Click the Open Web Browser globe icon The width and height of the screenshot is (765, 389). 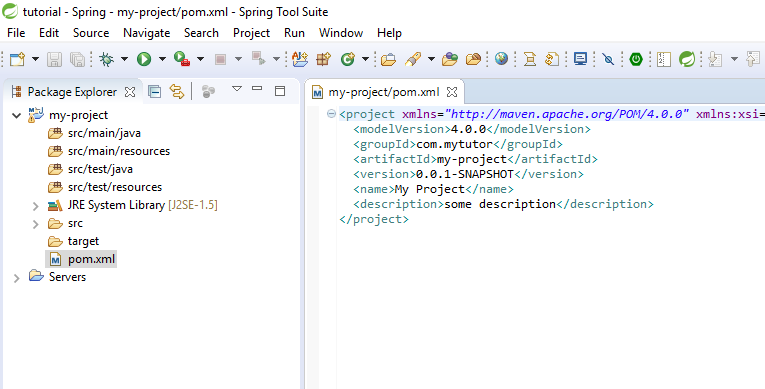[501, 59]
